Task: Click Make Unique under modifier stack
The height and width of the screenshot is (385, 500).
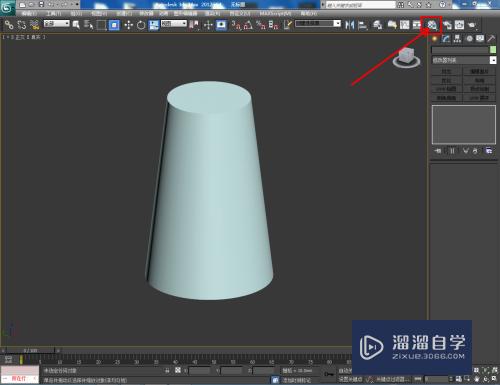Action: point(466,151)
